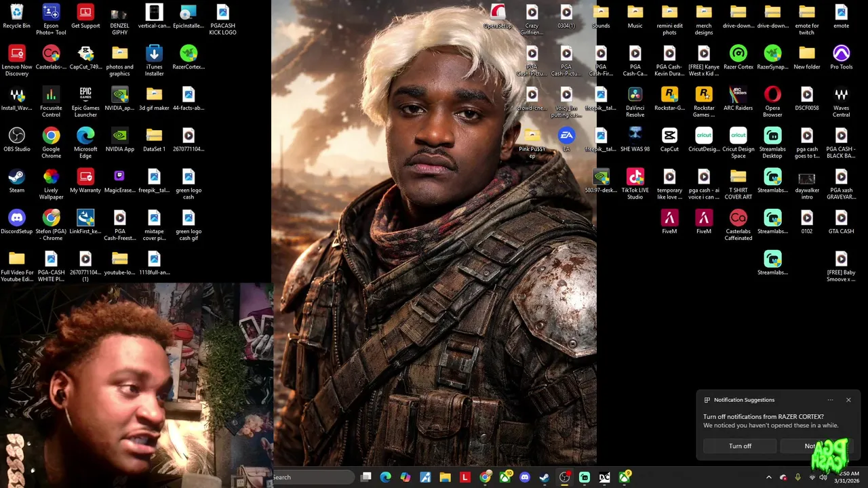Open the DENZEL GIPHY file
868x488 pixels.
point(119,20)
